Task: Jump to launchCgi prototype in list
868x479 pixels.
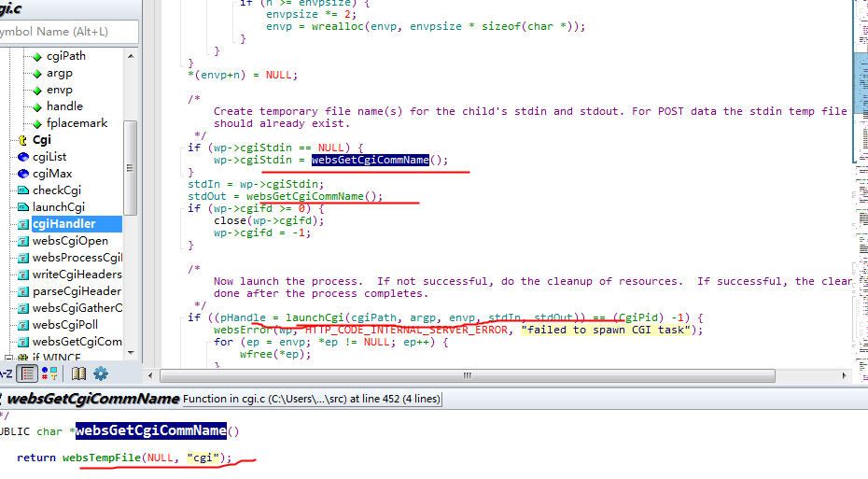Action: click(x=58, y=207)
